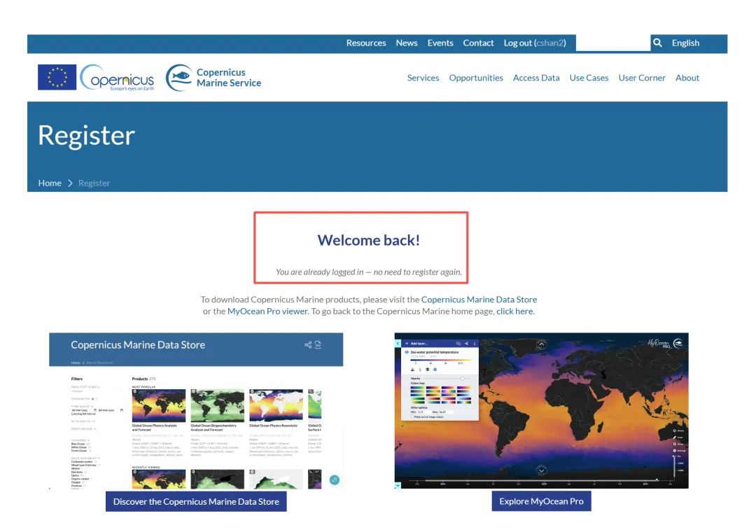The width and height of the screenshot is (756, 532).
Task: Click the Explore MyOcean Pro button
Action: point(541,501)
